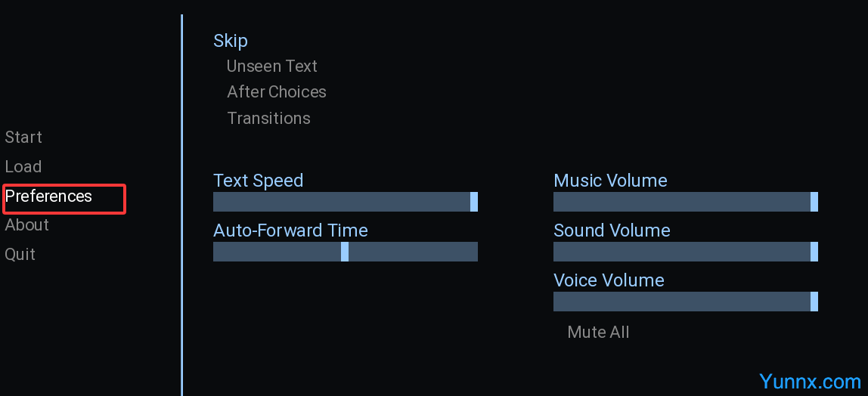This screenshot has height=396, width=868.
Task: Toggle Skip Unseen Text option
Action: click(x=272, y=67)
